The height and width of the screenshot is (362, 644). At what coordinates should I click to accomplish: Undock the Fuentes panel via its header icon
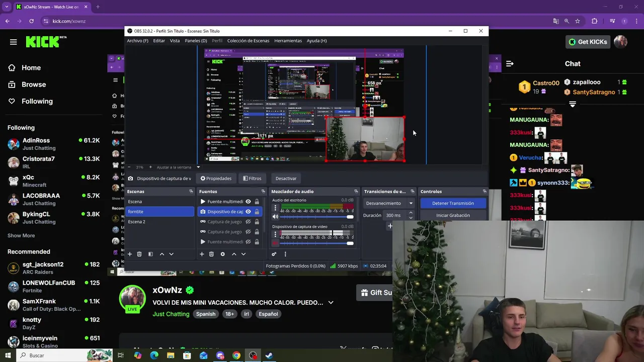click(263, 192)
